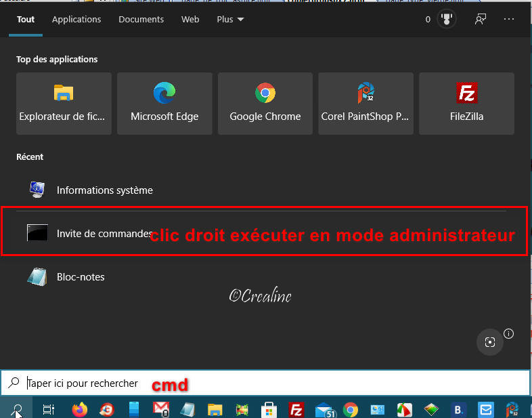Open the blue contact card app on taskbar
This screenshot has width=532, height=418.
point(377,409)
